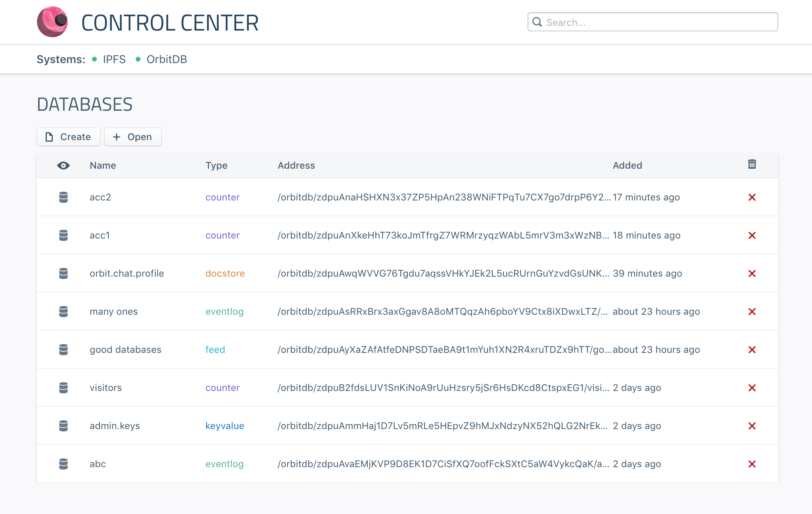Open the abc database by name
The image size is (812, 514).
(x=98, y=464)
